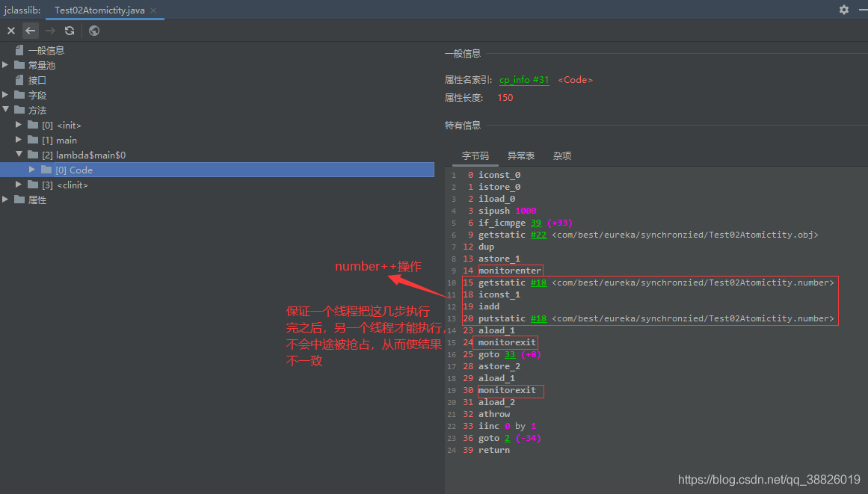The height and width of the screenshot is (494, 868).
Task: Expand the [1] main method node
Action: coord(19,140)
